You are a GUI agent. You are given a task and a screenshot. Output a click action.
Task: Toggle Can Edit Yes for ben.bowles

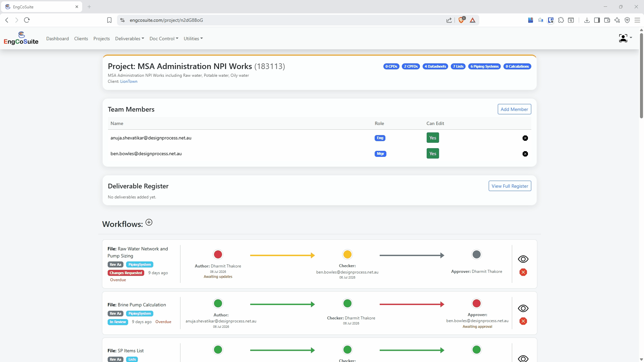click(x=433, y=154)
